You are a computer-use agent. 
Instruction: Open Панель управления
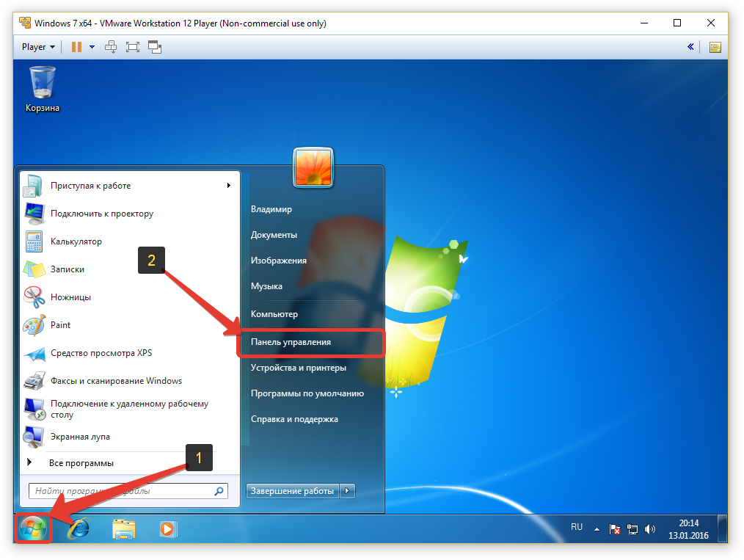(291, 342)
